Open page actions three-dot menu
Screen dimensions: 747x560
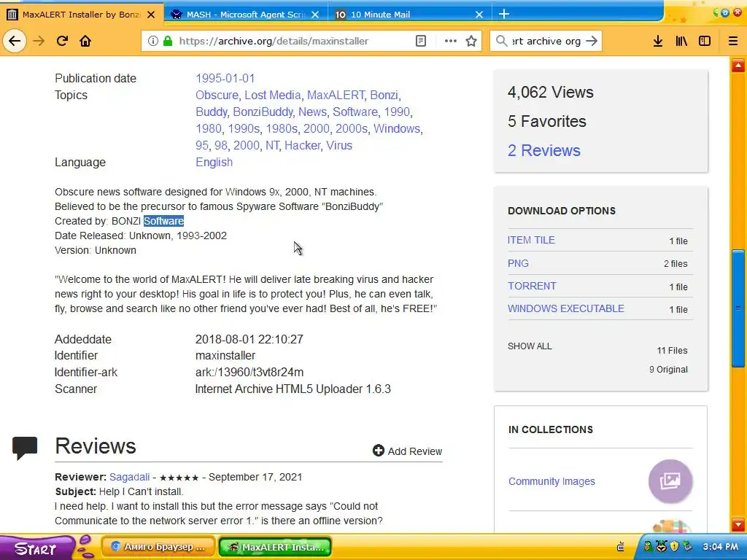pyautogui.click(x=450, y=41)
